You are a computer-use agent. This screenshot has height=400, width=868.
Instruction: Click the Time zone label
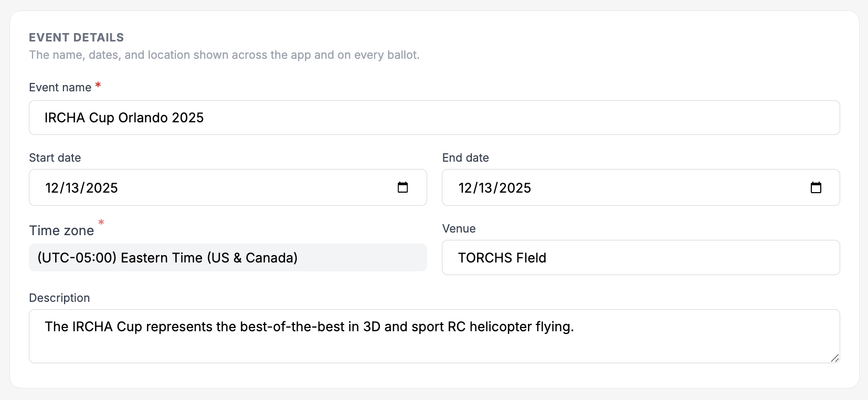coord(61,230)
